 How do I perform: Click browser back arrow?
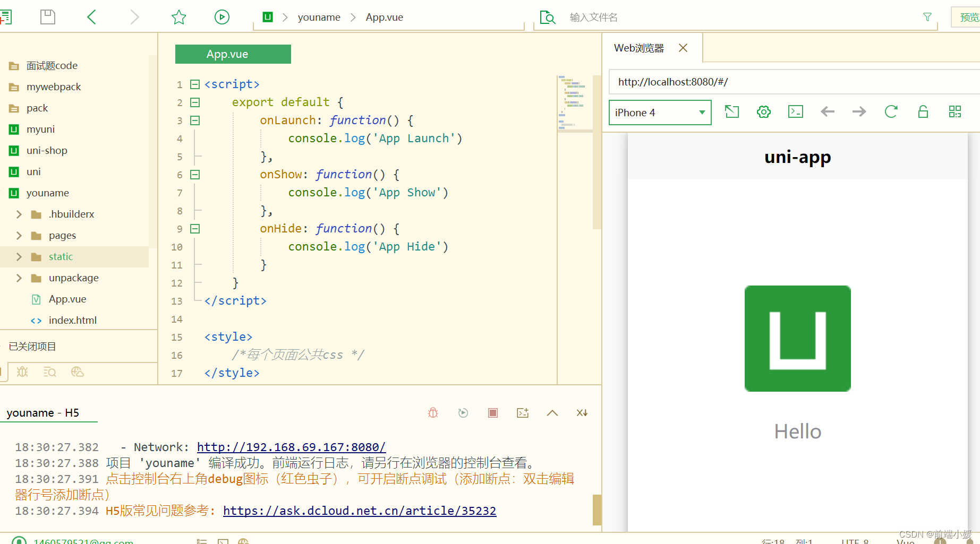[x=828, y=111]
